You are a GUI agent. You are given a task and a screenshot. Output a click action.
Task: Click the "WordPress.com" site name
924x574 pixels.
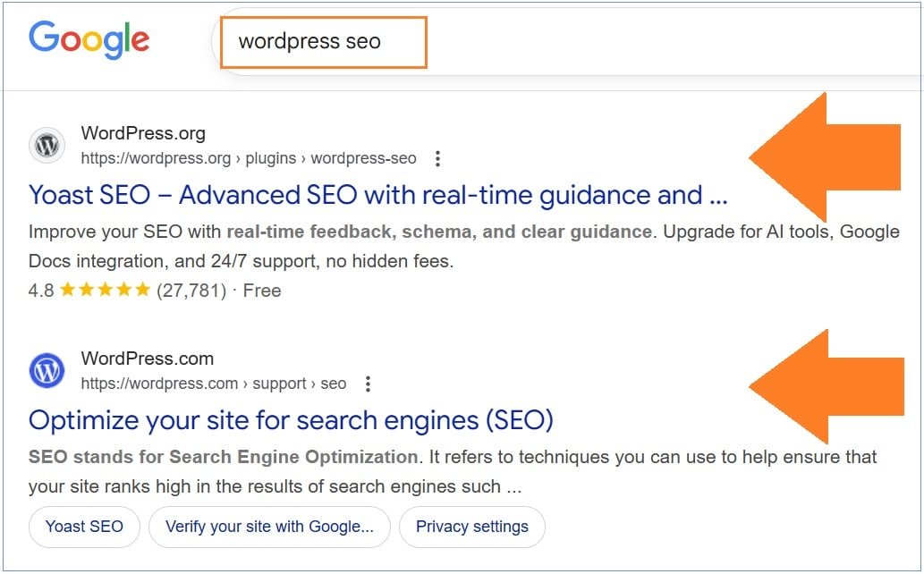click(147, 358)
